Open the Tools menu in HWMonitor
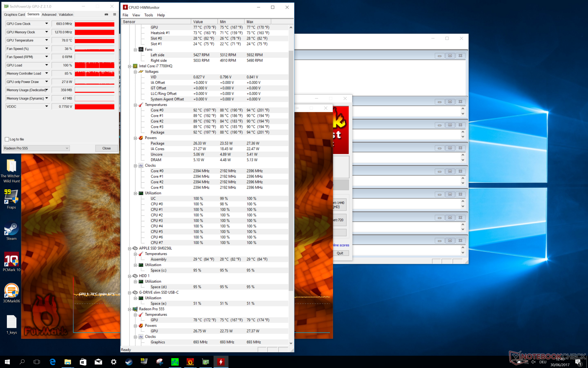Viewport: 588px width, 368px height. (x=149, y=15)
